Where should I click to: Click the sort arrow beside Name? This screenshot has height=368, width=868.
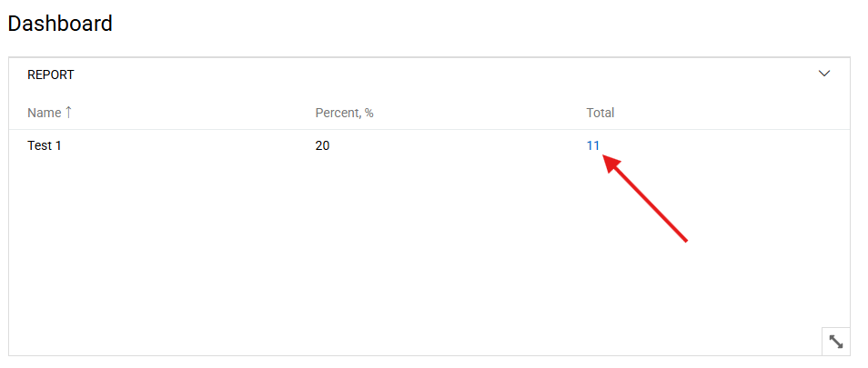[x=68, y=113]
